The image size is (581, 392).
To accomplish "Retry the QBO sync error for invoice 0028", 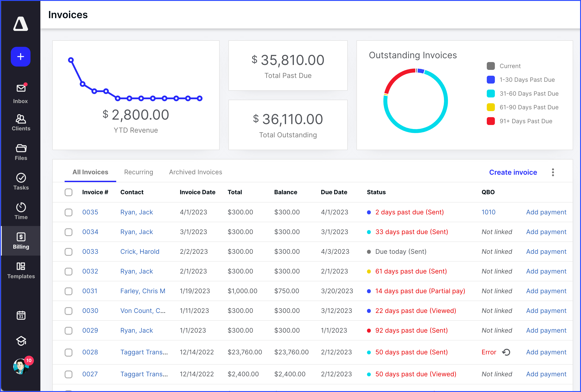I will [x=507, y=352].
